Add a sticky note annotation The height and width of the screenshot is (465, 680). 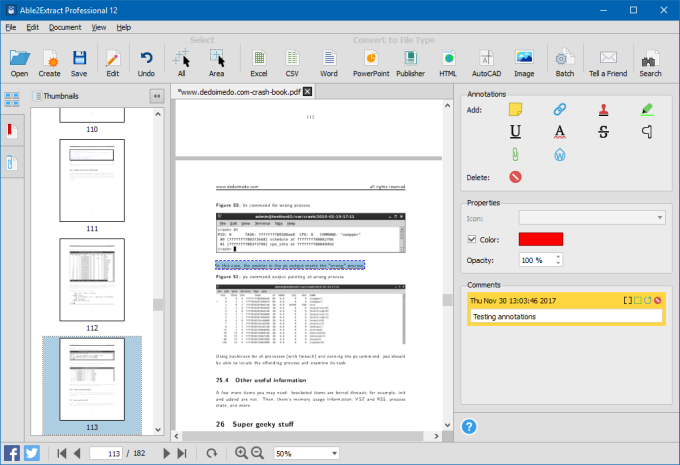click(x=515, y=109)
